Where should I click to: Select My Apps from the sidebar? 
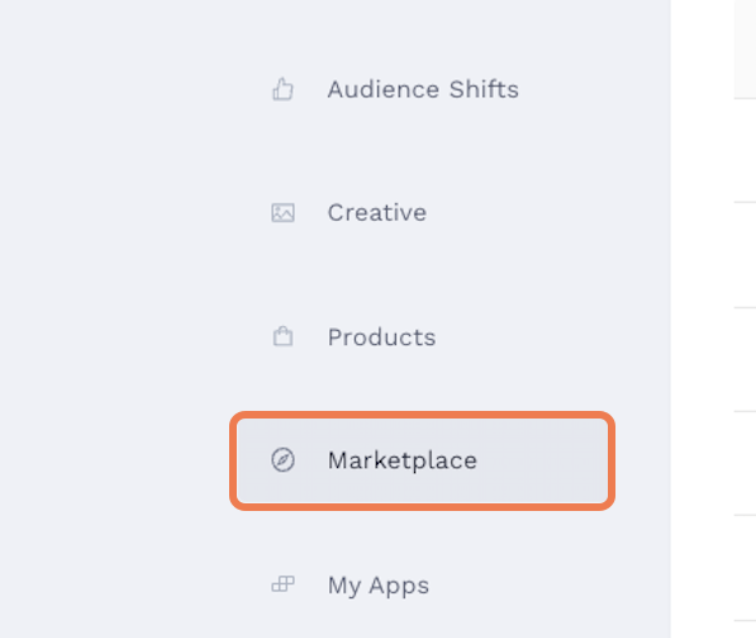[x=378, y=585]
